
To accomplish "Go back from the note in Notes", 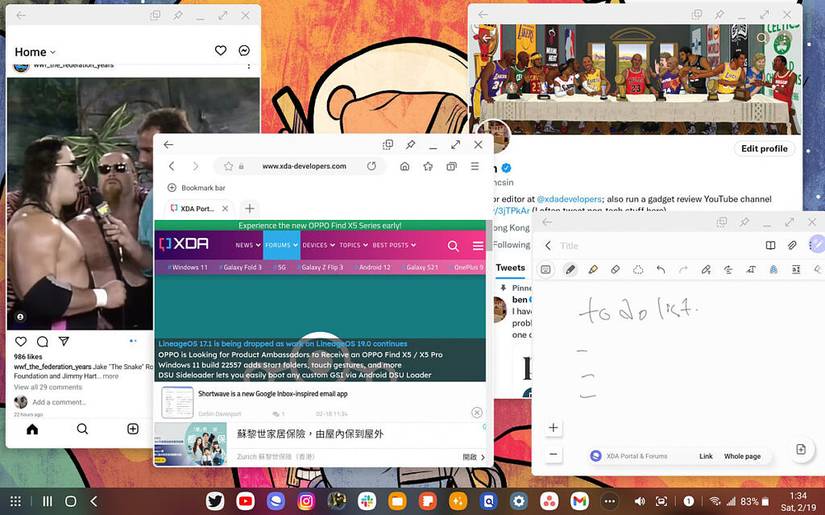I will pos(548,246).
